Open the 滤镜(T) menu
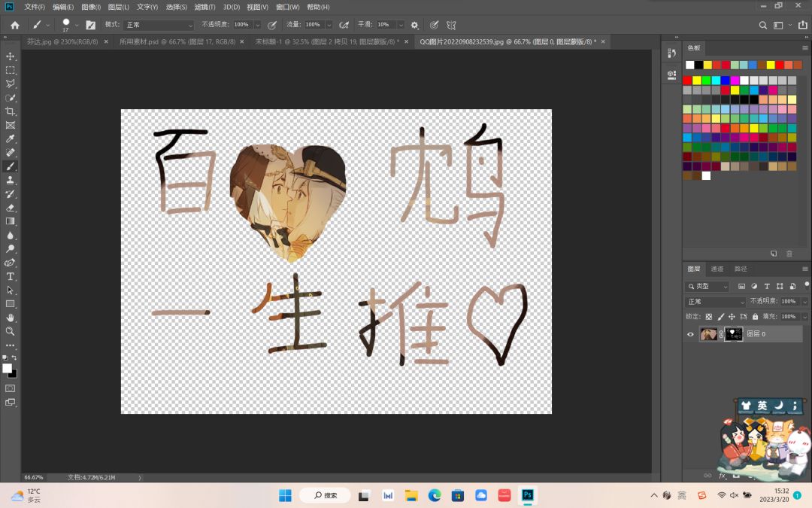The width and height of the screenshot is (812, 508). 205,7
